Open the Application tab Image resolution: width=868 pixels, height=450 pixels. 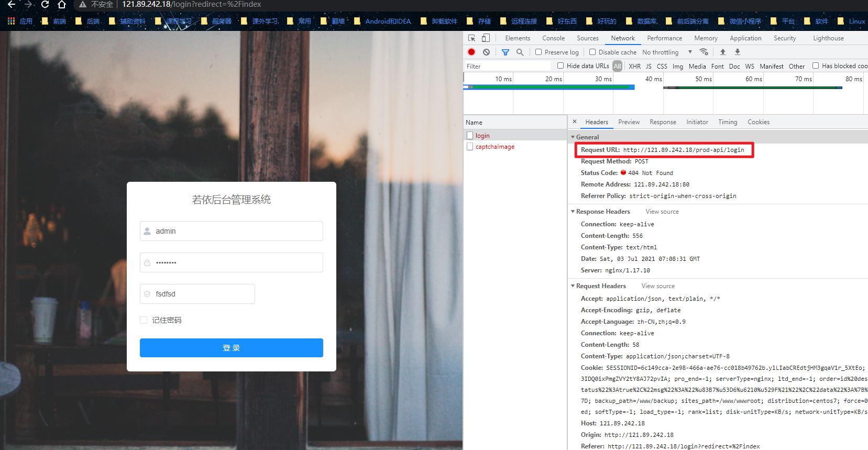click(745, 38)
